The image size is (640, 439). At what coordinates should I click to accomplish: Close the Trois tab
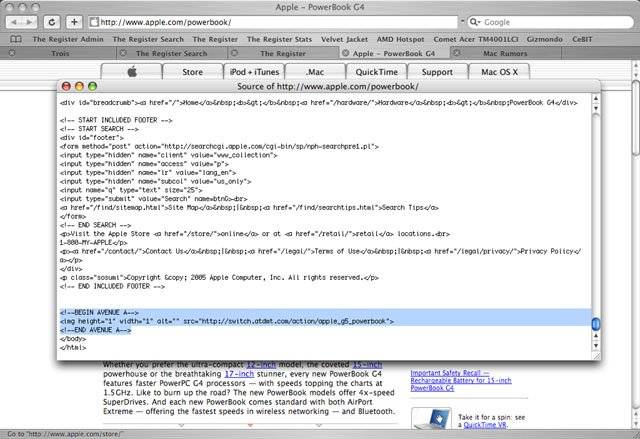tap(12, 53)
